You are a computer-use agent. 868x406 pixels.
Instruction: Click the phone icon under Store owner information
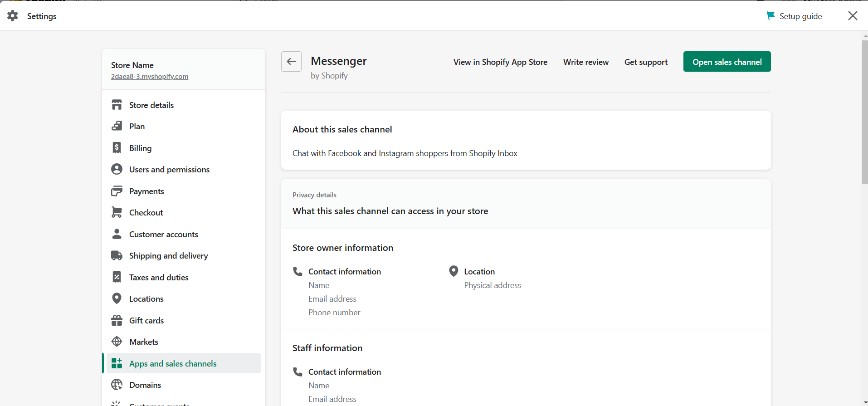[297, 271]
